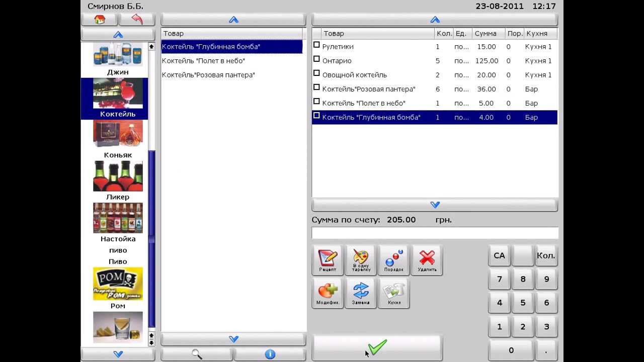The width and height of the screenshot is (644, 362).
Task: Click the magnifier search button
Action: [197, 354]
